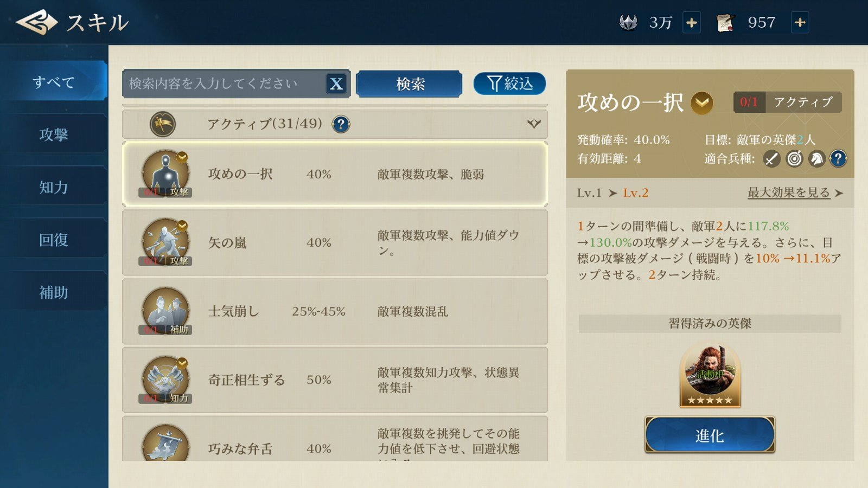Click the help icon beside アクティブ(31/49)
This screenshot has height=488, width=868.
point(341,124)
